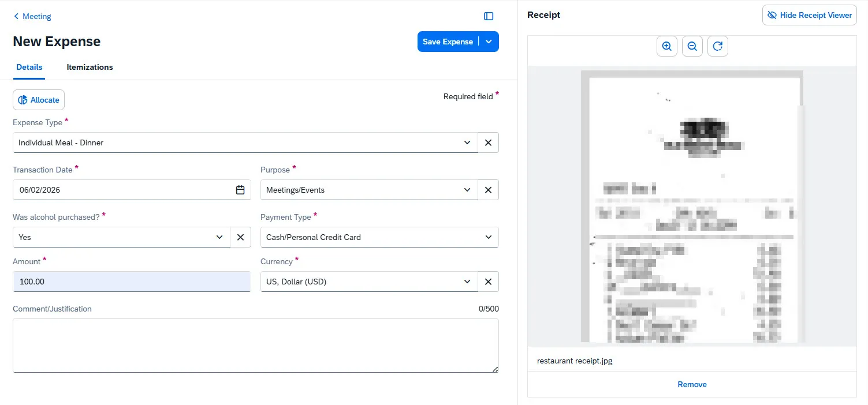Expand the Currency dropdown

(x=467, y=282)
